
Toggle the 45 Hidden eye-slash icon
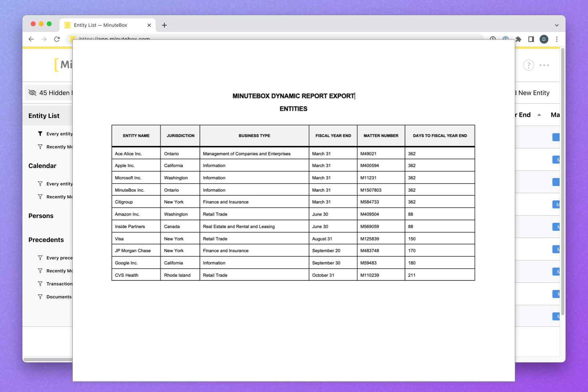pos(32,93)
